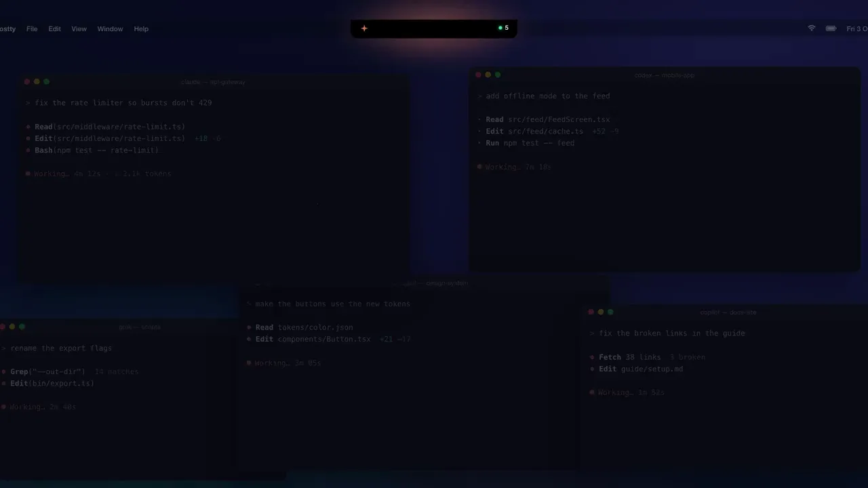Click the "claude — api-gateway" window title

pyautogui.click(x=214, y=82)
